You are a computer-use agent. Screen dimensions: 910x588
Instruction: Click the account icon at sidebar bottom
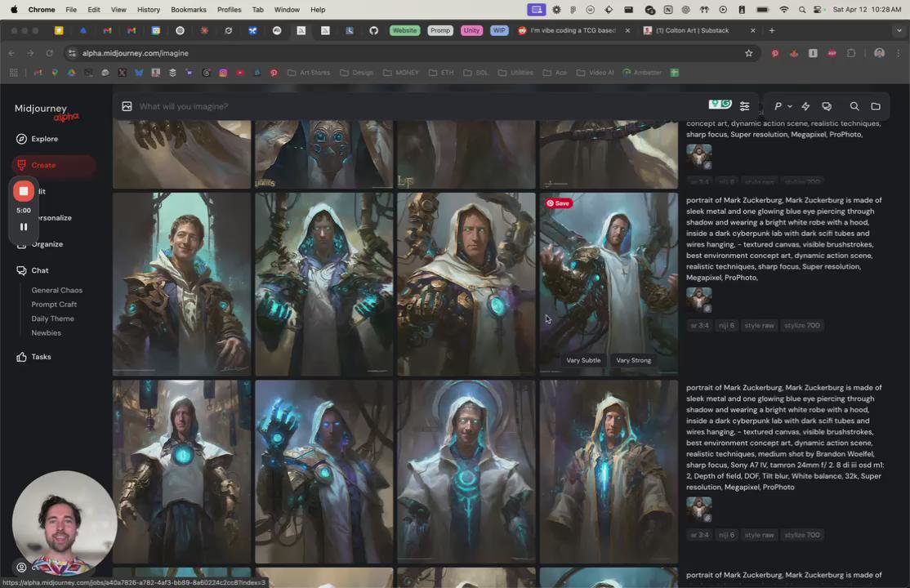click(21, 567)
